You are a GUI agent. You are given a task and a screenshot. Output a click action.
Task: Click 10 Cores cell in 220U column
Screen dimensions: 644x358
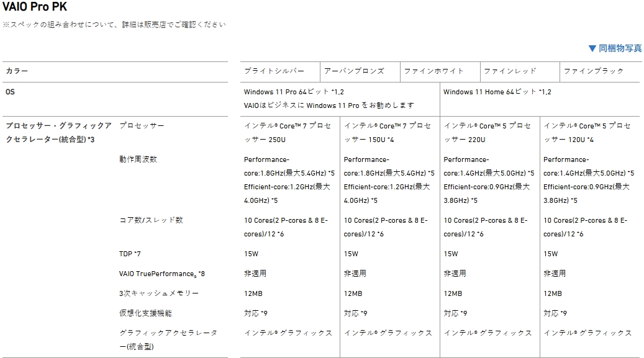point(486,227)
